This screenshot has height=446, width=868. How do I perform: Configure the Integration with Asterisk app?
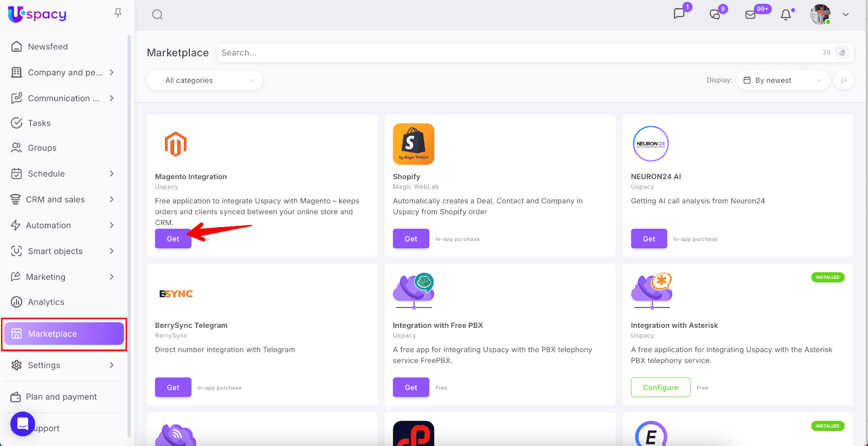click(661, 387)
